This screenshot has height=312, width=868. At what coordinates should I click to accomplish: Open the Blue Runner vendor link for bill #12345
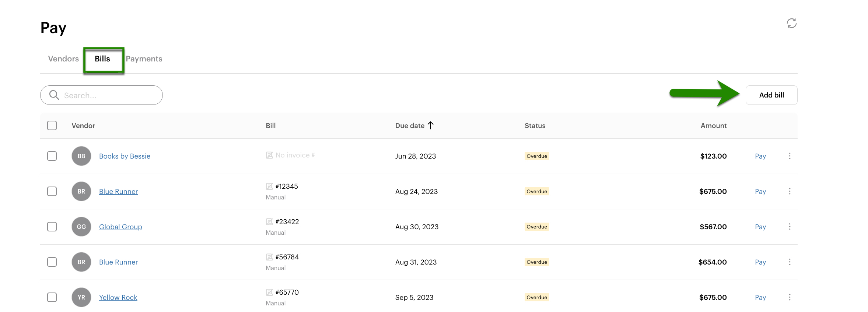click(x=118, y=191)
